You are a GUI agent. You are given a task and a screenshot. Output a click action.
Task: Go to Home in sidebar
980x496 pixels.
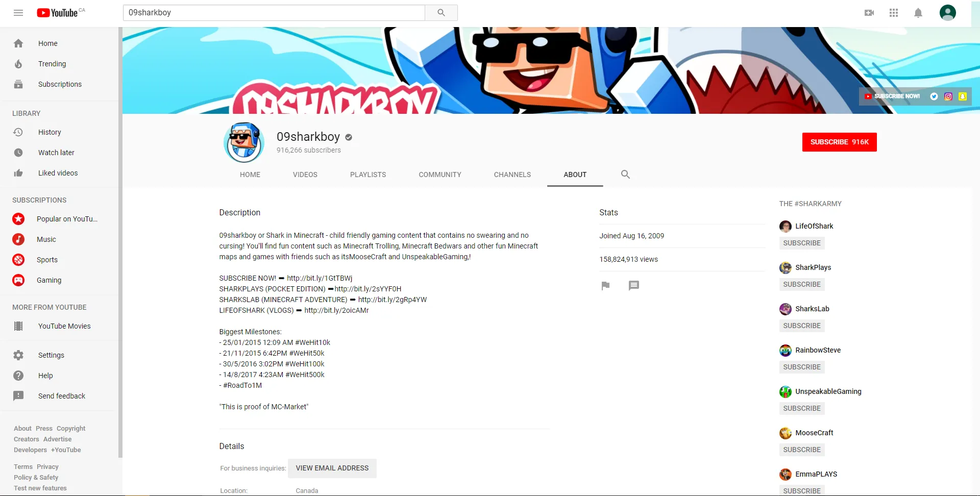tap(59, 43)
